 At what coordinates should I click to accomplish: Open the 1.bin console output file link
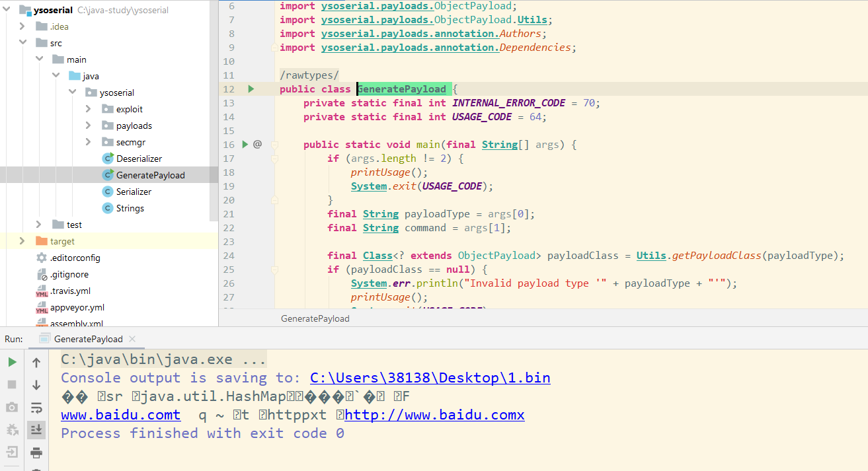point(430,378)
